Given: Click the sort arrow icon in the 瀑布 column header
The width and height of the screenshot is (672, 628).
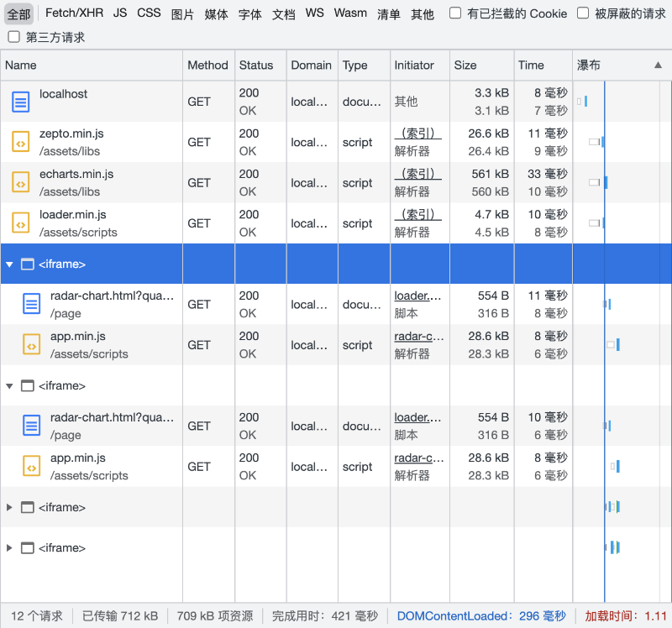Looking at the screenshot, I should click(x=658, y=65).
